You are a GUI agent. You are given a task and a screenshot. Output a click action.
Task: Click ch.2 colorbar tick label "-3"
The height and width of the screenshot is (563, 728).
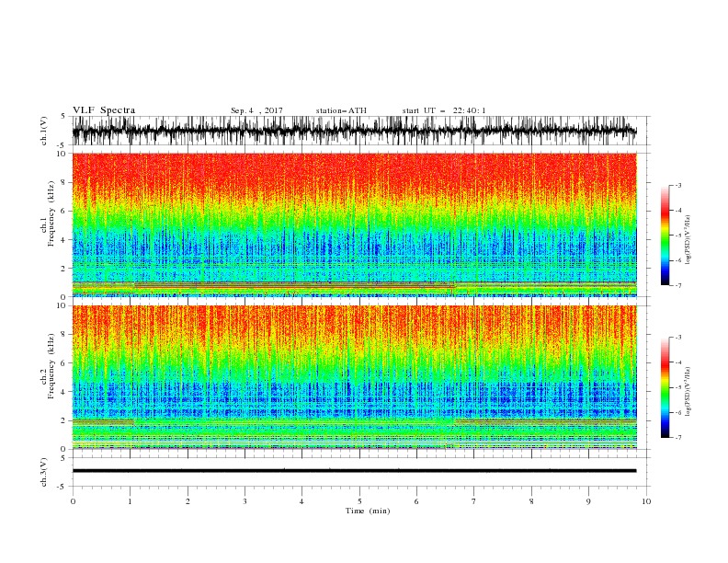678,338
